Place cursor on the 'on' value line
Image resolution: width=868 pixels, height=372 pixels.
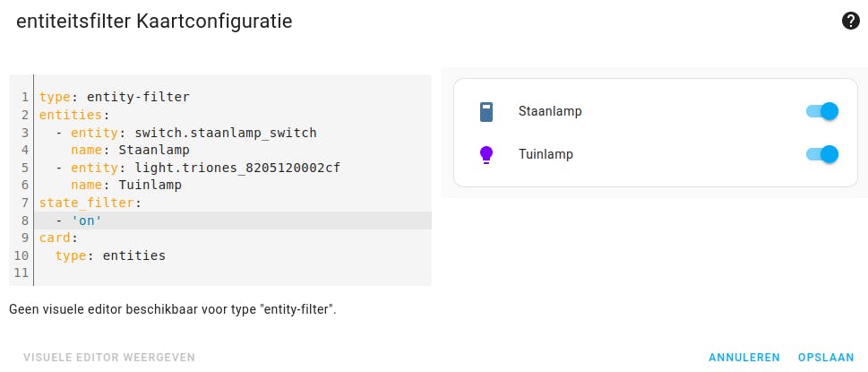click(x=87, y=221)
